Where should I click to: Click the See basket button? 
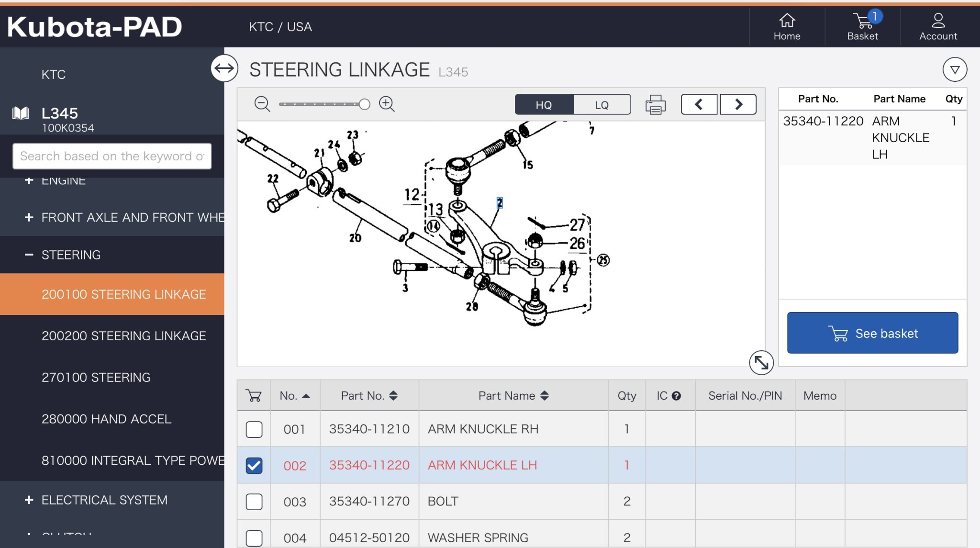click(x=872, y=333)
